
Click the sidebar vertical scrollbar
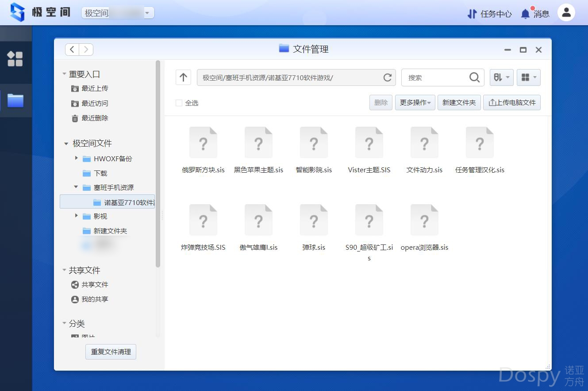click(x=158, y=164)
